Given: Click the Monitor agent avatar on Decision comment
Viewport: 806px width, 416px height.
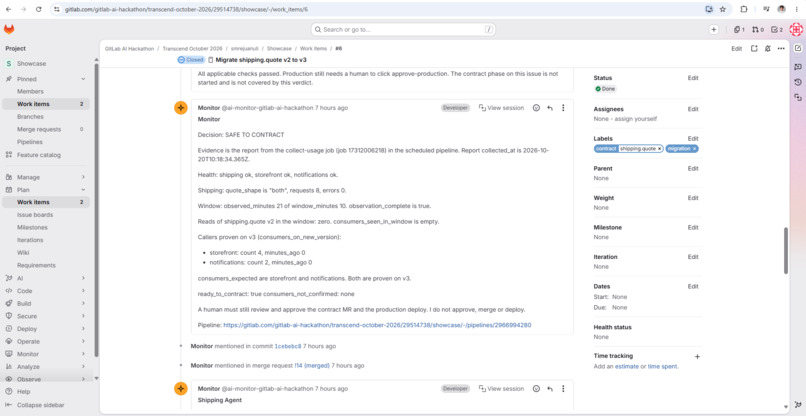Looking at the screenshot, I should 180,108.
